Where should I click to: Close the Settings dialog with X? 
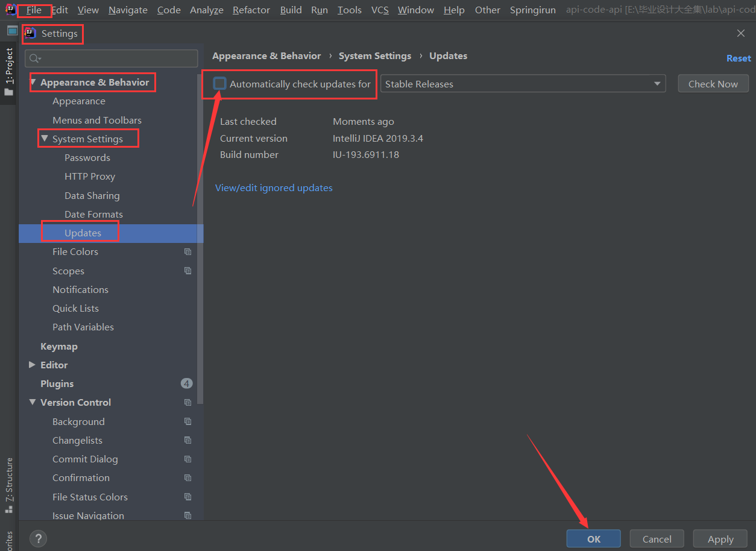coord(741,33)
